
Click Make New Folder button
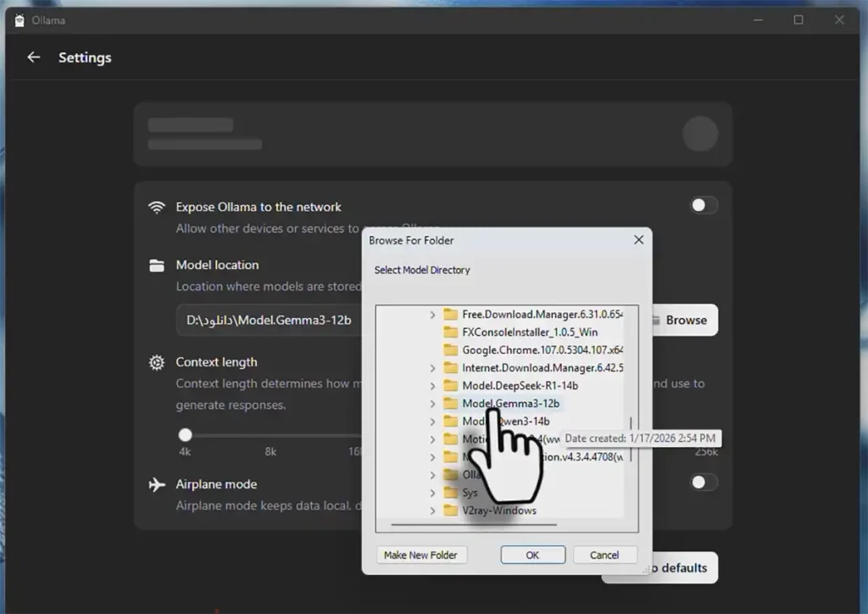coord(420,555)
